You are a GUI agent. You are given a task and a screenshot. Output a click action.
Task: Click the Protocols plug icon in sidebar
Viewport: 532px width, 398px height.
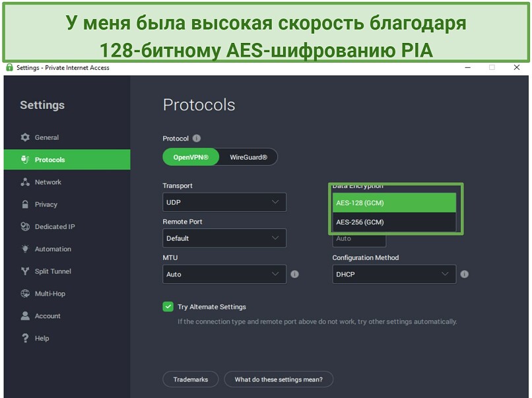[x=25, y=160]
